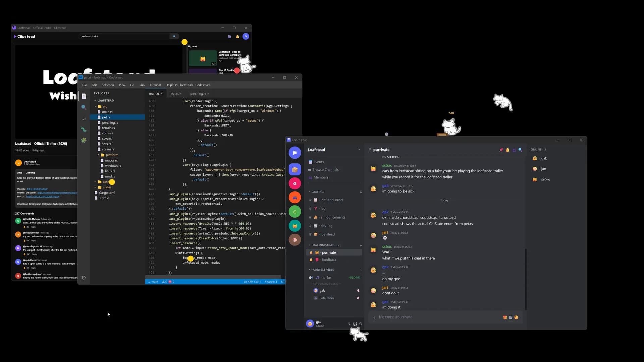The image size is (644, 362).
Task: Open the announcements channel
Action: point(333,217)
